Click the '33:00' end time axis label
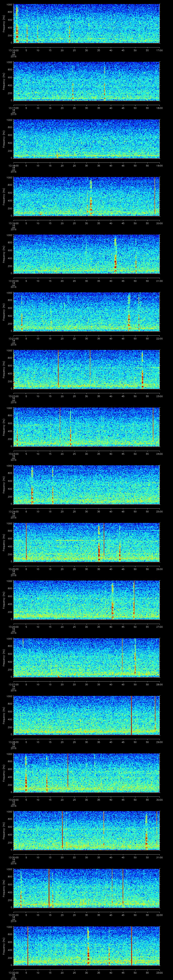This screenshot has width=173, height=980. tap(160, 972)
